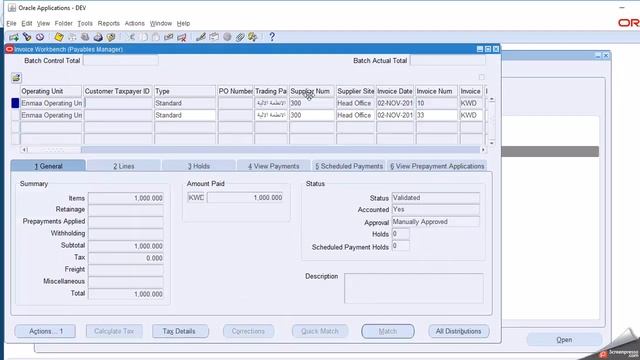Click the Supplier Num column header

tap(312, 91)
